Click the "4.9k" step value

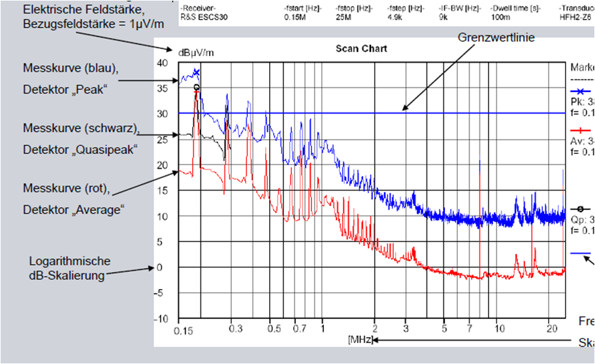pyautogui.click(x=394, y=17)
